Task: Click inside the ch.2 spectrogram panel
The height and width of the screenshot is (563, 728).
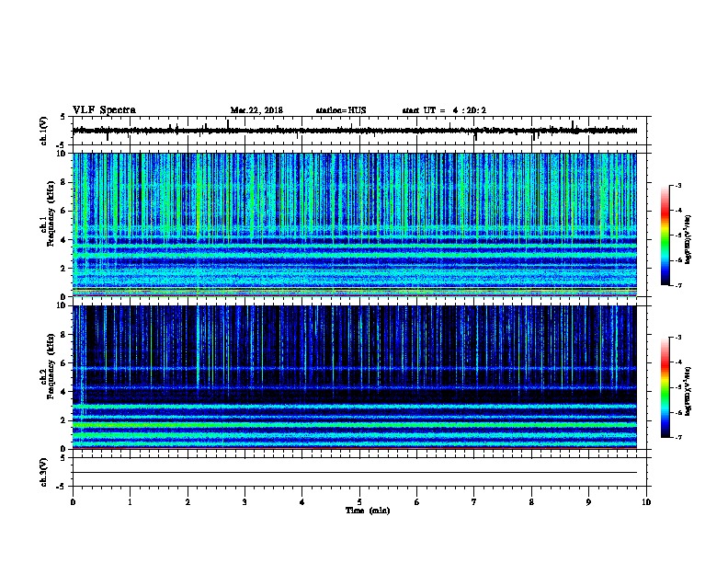Action: [x=355, y=377]
